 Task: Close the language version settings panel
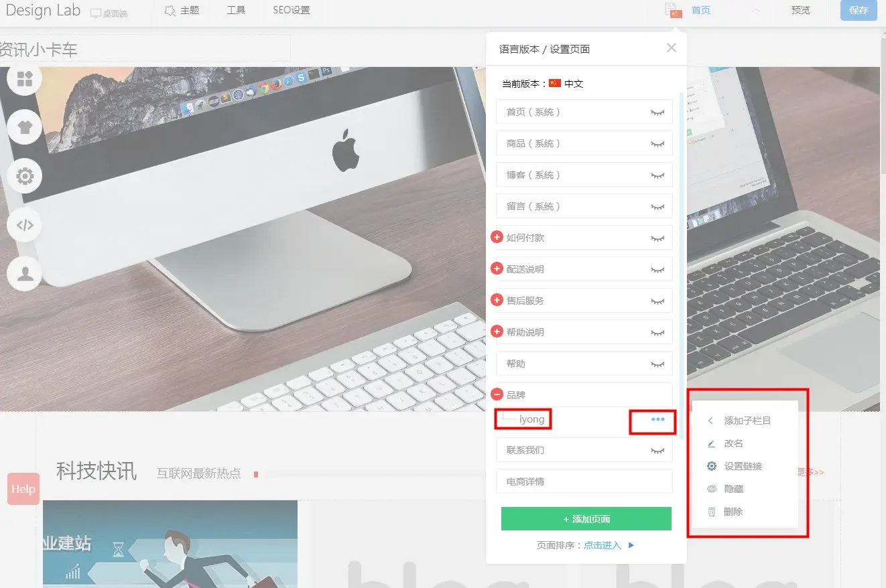[x=671, y=48]
